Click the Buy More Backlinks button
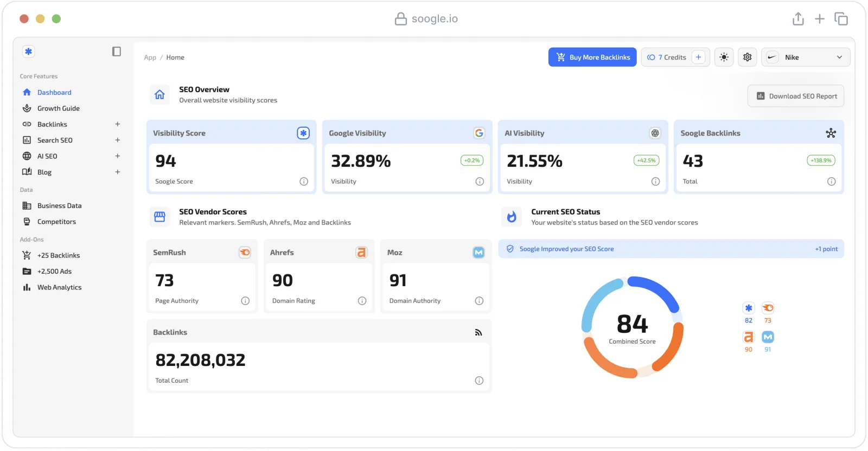 (592, 57)
